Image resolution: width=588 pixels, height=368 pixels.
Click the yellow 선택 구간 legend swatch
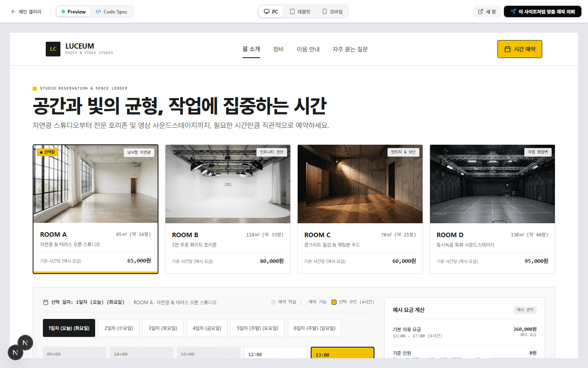tap(334, 302)
